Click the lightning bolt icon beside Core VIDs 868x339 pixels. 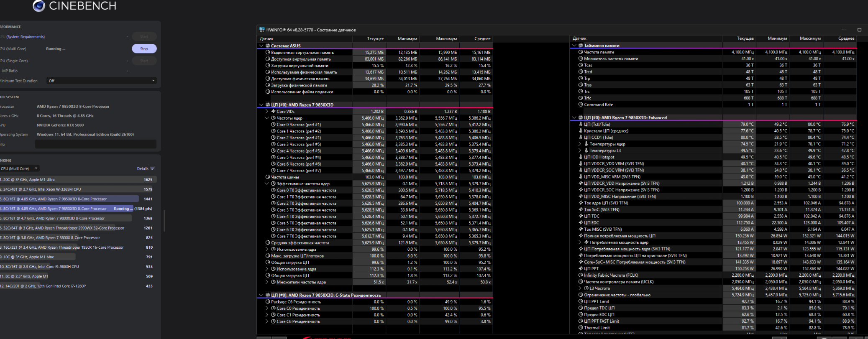[x=273, y=112]
